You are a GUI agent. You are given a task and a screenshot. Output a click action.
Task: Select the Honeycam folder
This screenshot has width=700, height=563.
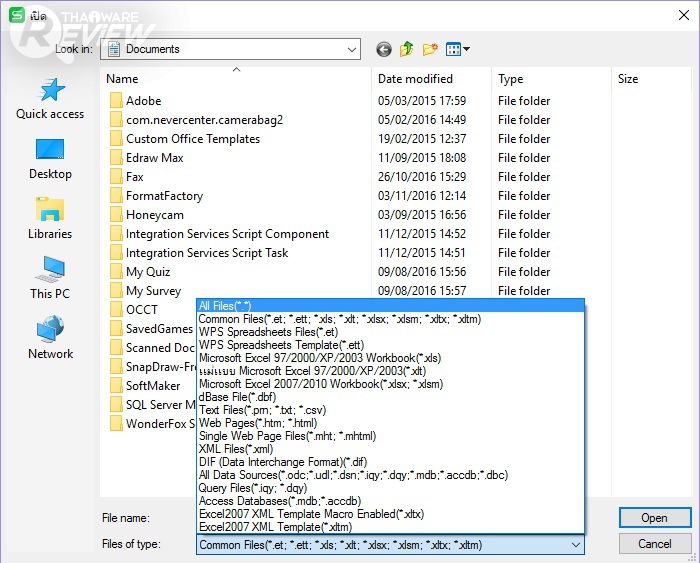click(x=153, y=215)
